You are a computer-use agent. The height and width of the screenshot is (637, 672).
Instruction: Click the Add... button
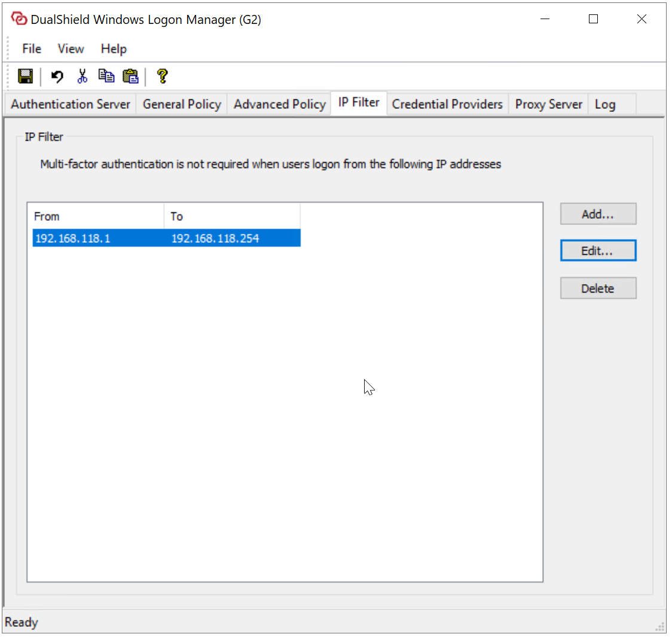[598, 214]
